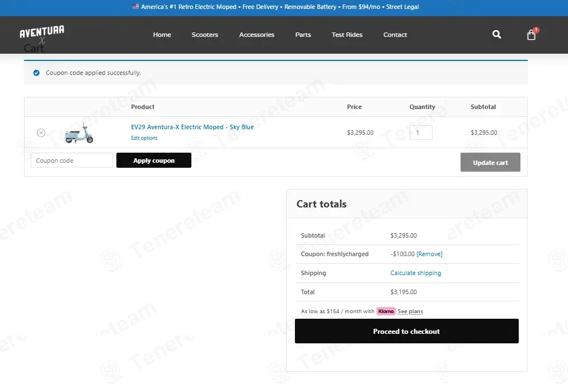Image resolution: width=568 pixels, height=392 pixels.
Task: Open the Test Rides menu item
Action: (x=347, y=35)
